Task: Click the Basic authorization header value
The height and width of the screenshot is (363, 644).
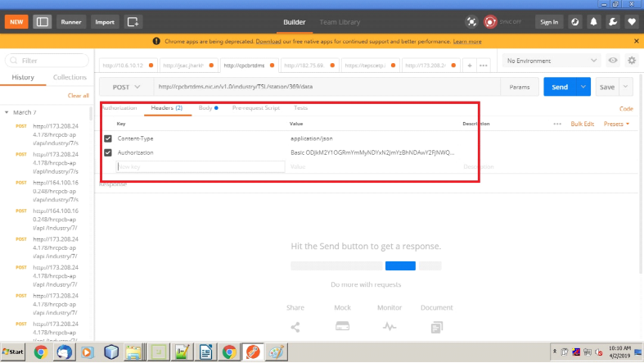Action: [372, 152]
